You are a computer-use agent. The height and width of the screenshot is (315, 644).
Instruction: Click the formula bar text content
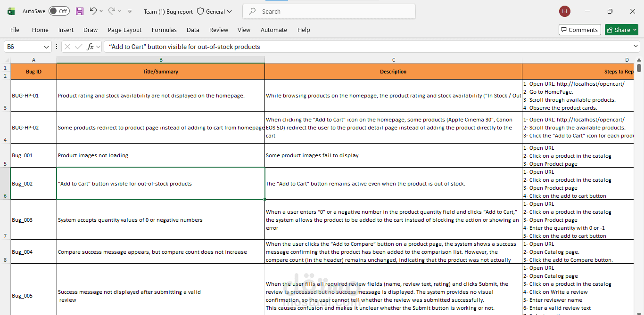click(184, 47)
